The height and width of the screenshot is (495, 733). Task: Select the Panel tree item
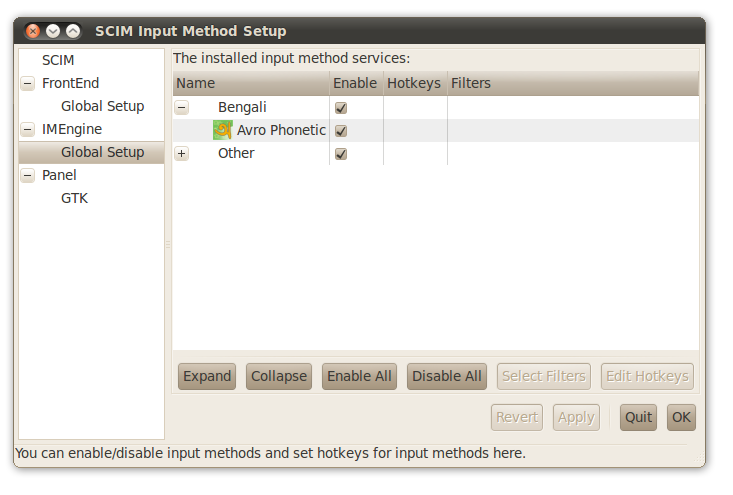click(59, 175)
